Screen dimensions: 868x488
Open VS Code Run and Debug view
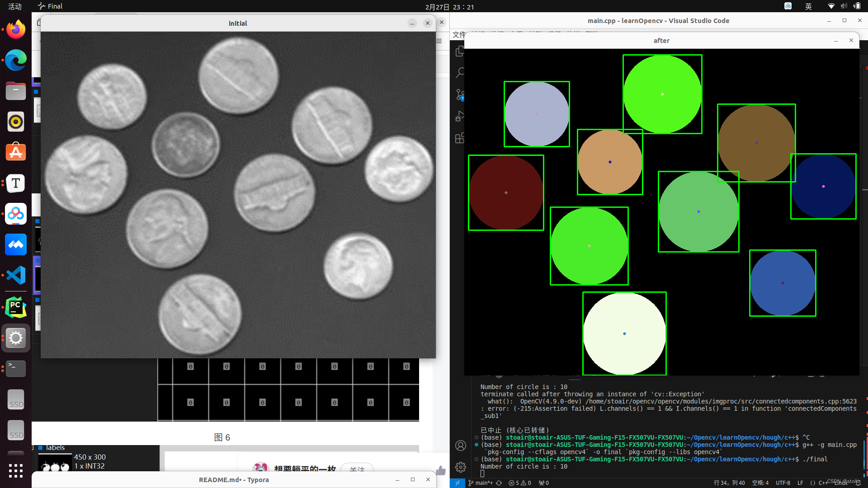pyautogui.click(x=460, y=116)
